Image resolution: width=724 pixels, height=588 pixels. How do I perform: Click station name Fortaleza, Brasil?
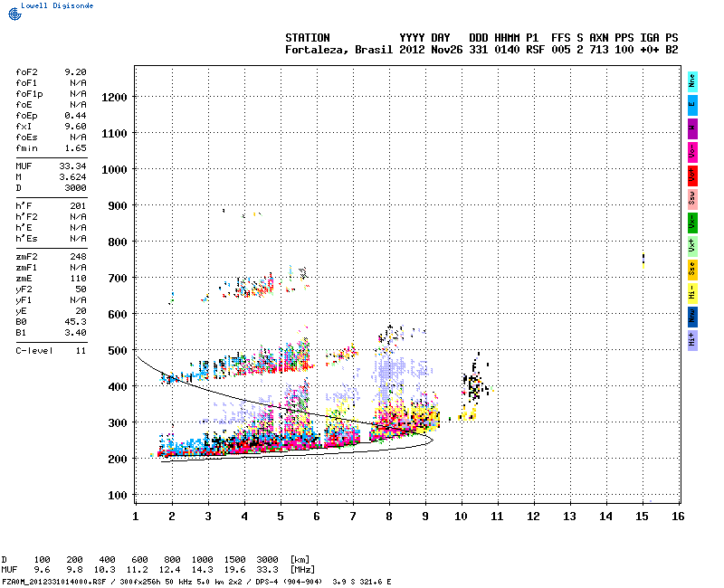pos(338,50)
